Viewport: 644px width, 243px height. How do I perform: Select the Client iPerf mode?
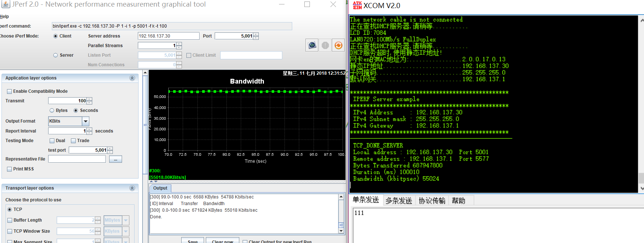(56, 36)
